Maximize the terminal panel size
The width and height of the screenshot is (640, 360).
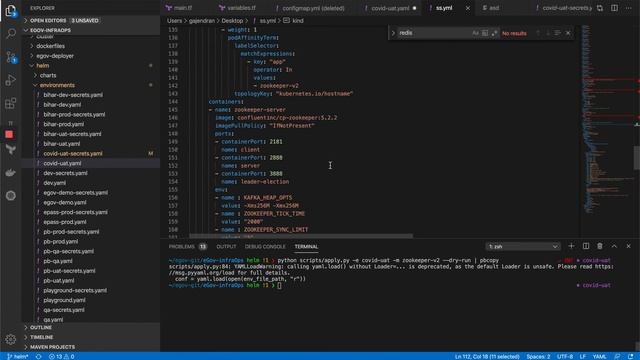[614, 246]
